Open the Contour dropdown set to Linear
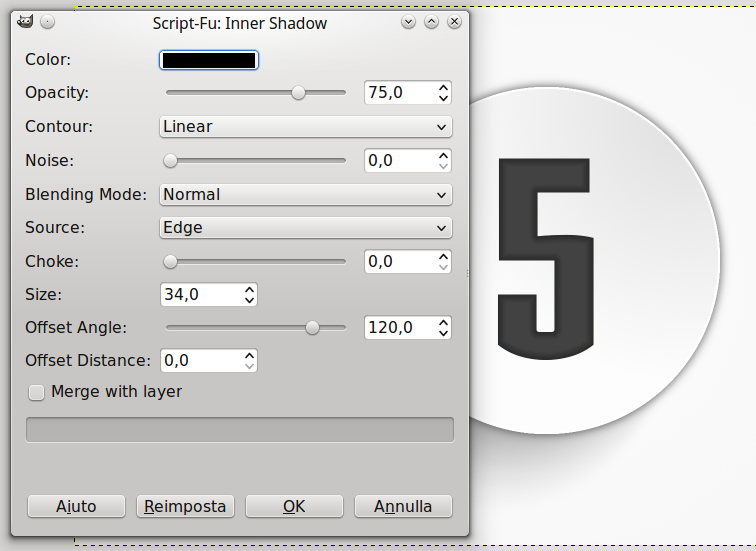The height and width of the screenshot is (551, 756). click(306, 127)
